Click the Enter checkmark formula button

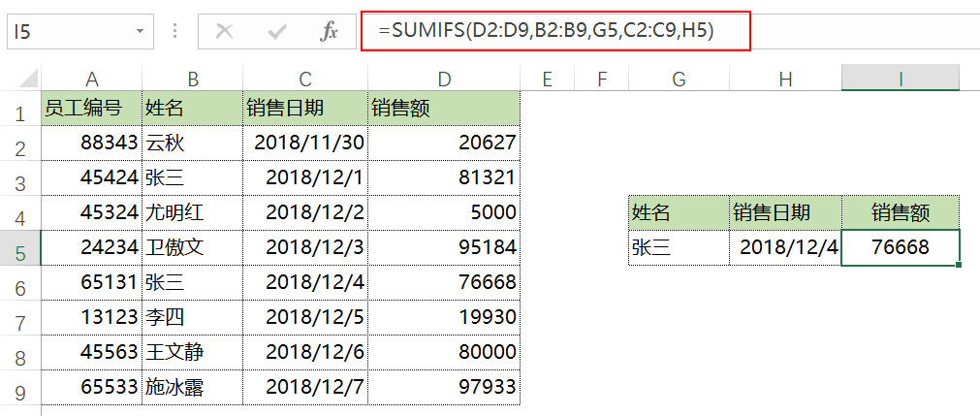(277, 31)
